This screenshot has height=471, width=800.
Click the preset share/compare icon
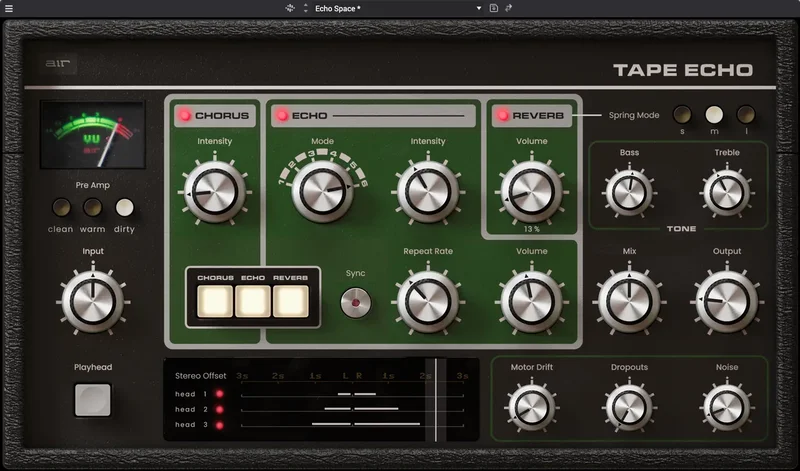tap(508, 8)
